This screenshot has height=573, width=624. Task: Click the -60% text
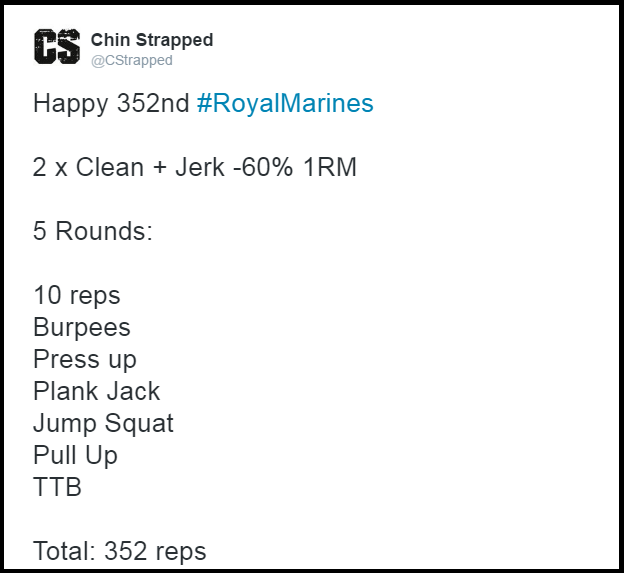point(265,167)
